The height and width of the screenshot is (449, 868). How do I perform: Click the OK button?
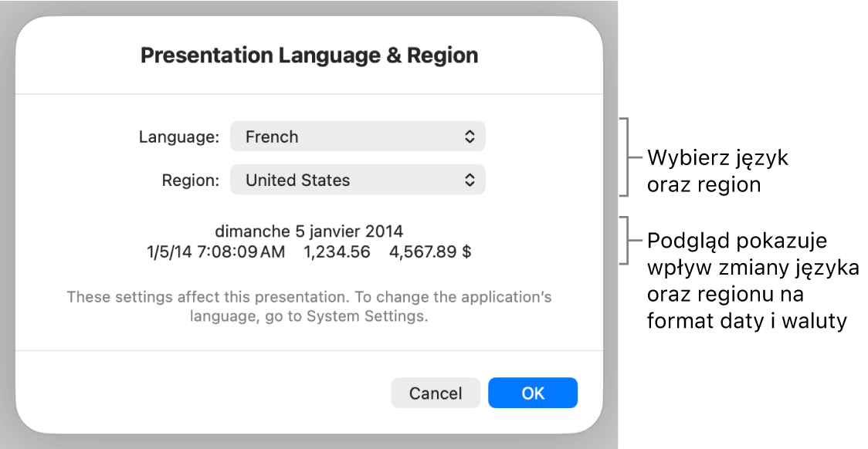coord(533,393)
